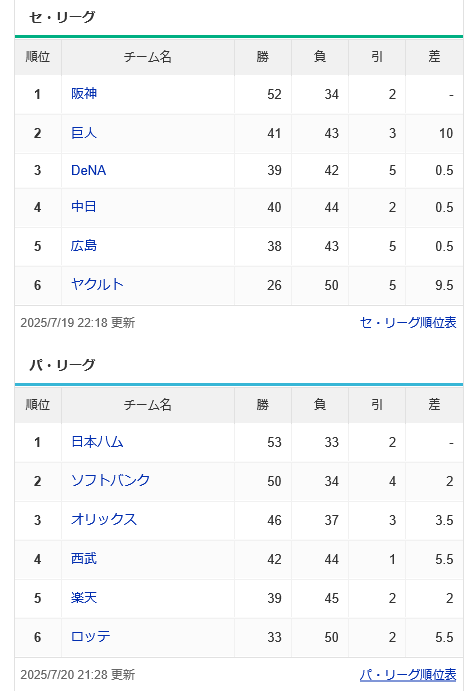
Task: Click the DeNA team link
Action: click(x=89, y=170)
